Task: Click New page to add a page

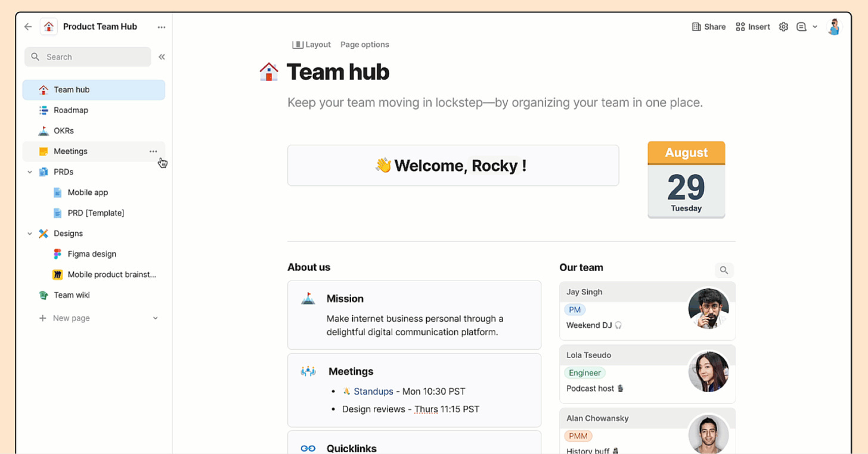Action: 64,318
